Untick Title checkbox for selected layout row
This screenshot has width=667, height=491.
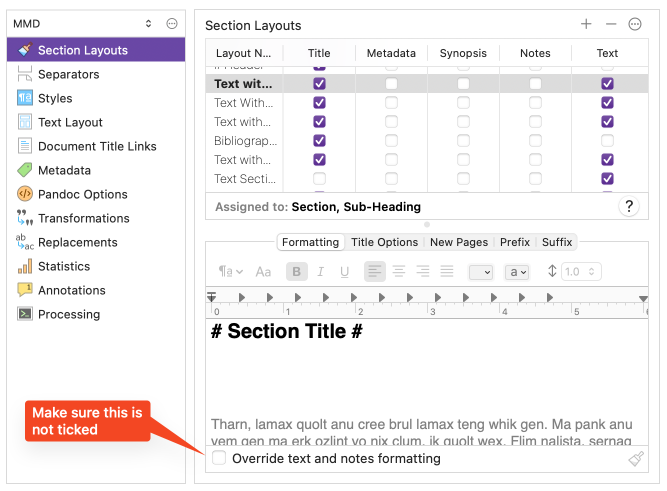pyautogui.click(x=319, y=84)
